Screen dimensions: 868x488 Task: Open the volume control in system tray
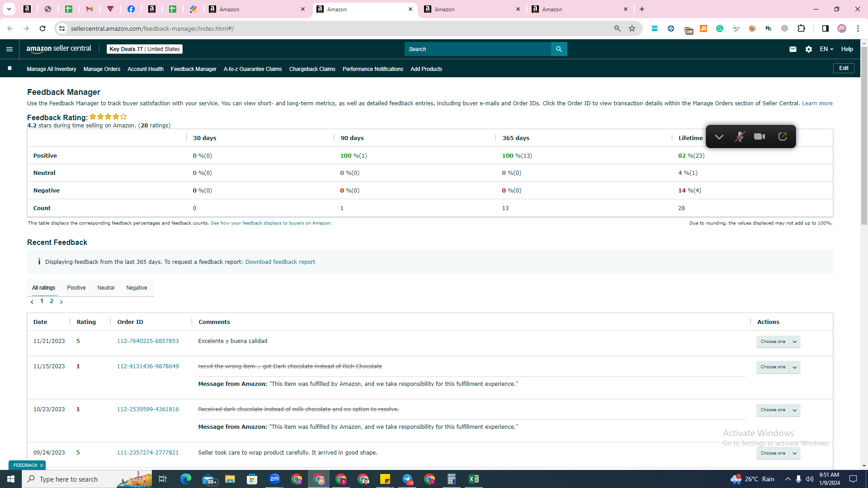[809, 479]
